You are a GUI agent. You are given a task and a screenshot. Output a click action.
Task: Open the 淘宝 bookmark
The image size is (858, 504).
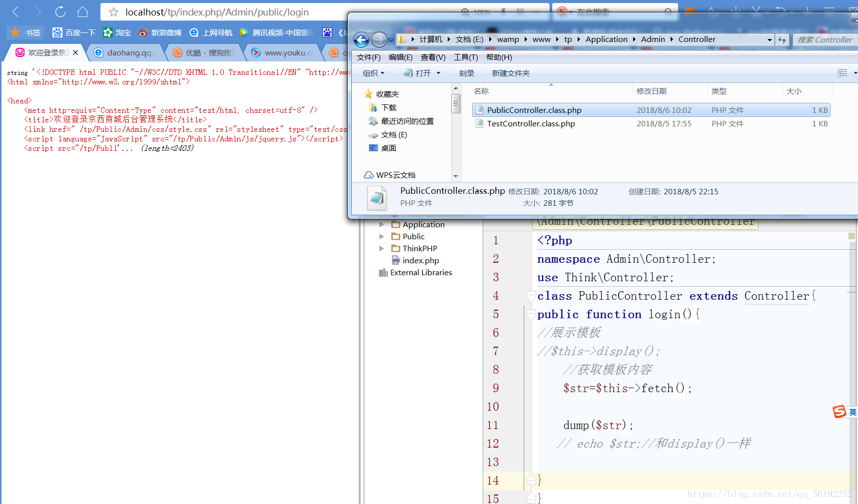point(117,32)
